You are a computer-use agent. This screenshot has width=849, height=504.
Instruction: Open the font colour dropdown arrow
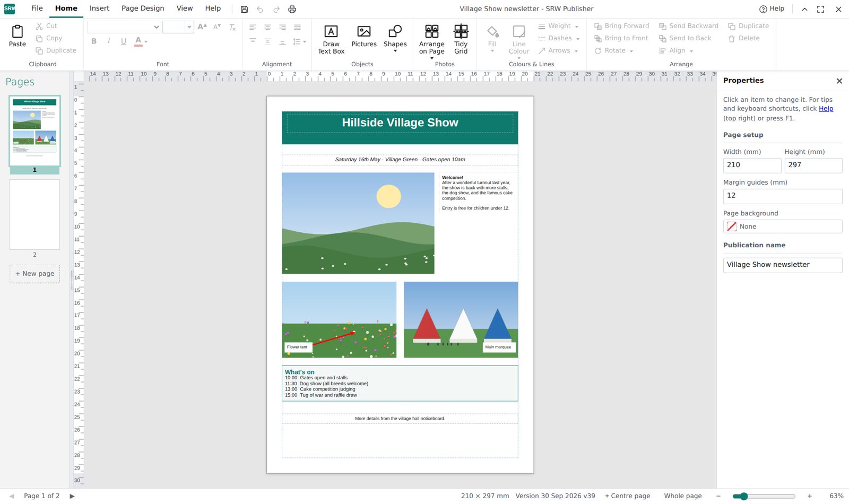tap(146, 41)
